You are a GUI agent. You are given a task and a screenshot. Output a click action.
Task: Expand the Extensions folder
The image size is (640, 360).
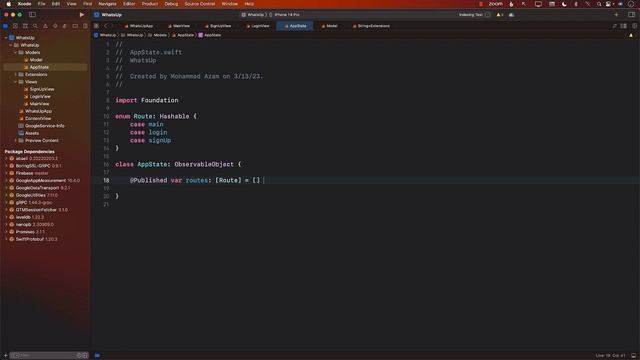pos(16,74)
